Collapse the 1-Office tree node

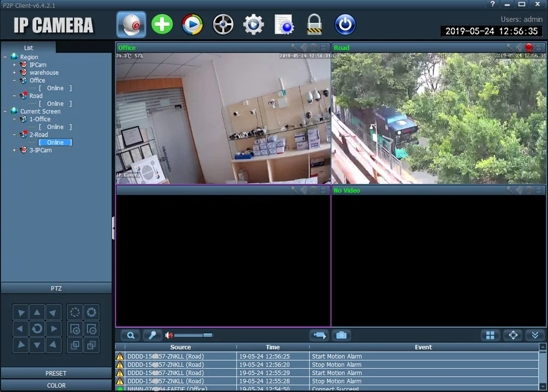point(14,119)
